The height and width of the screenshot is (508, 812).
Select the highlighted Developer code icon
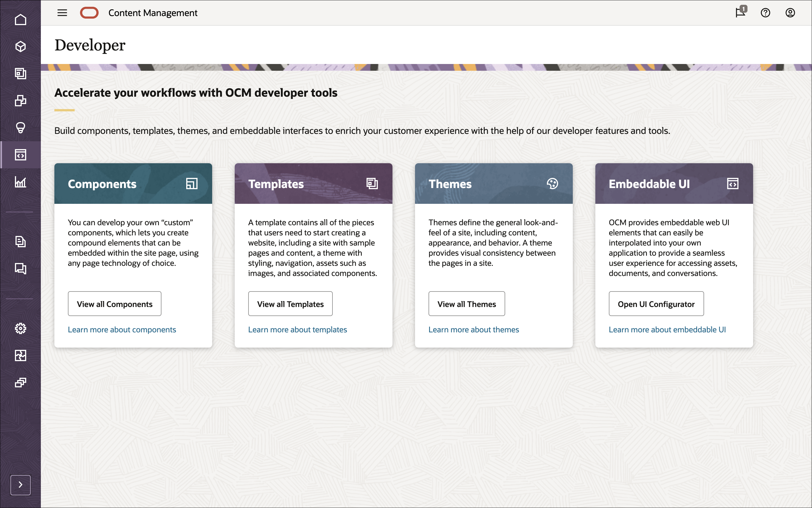coord(21,154)
